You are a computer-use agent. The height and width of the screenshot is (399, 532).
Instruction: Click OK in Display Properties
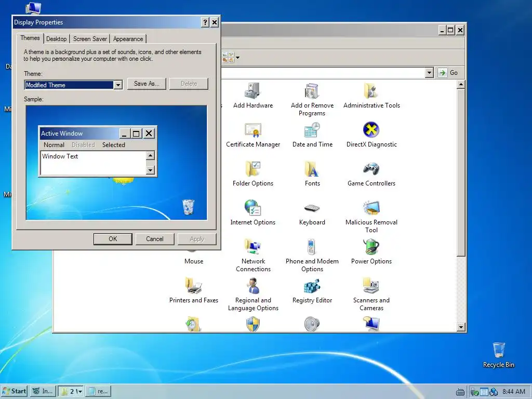[x=113, y=239]
